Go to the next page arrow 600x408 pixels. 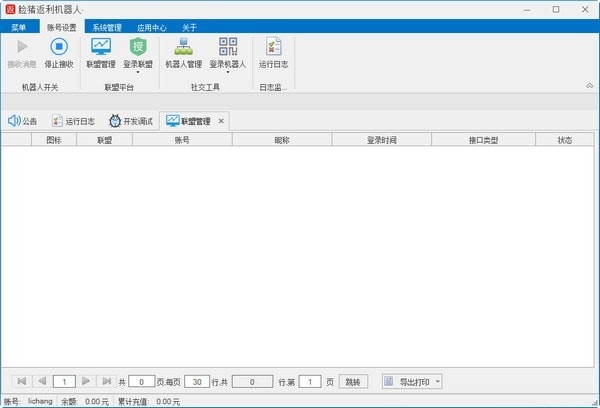(86, 381)
